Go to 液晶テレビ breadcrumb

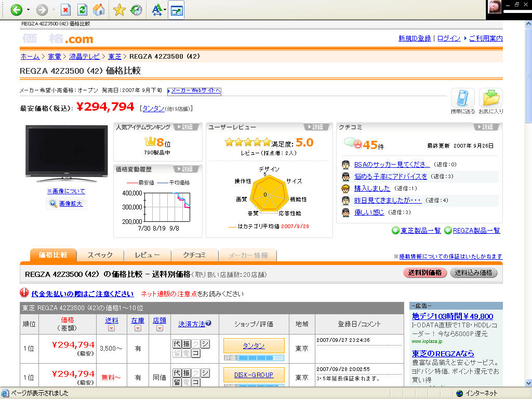(85, 57)
